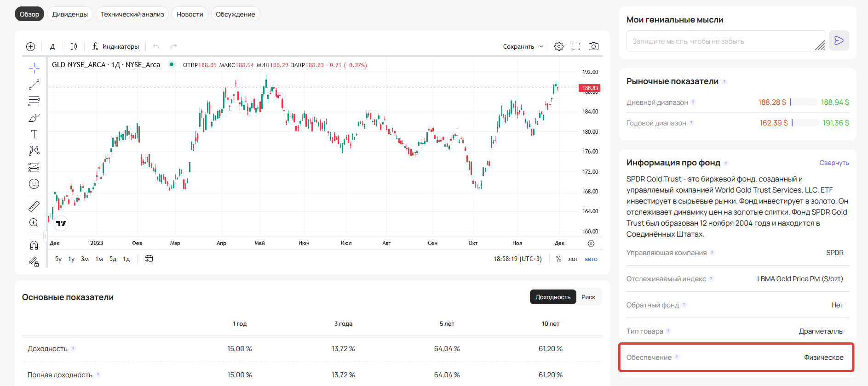Toggle the лог logarithmic scale

tap(573, 259)
